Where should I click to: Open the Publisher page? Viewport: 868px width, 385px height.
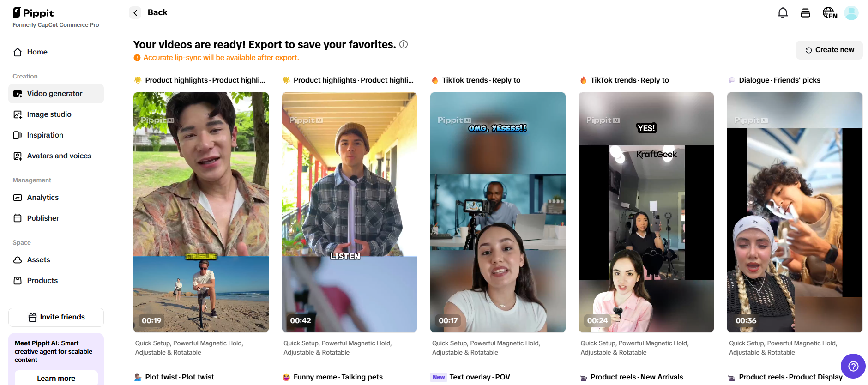tap(56, 218)
